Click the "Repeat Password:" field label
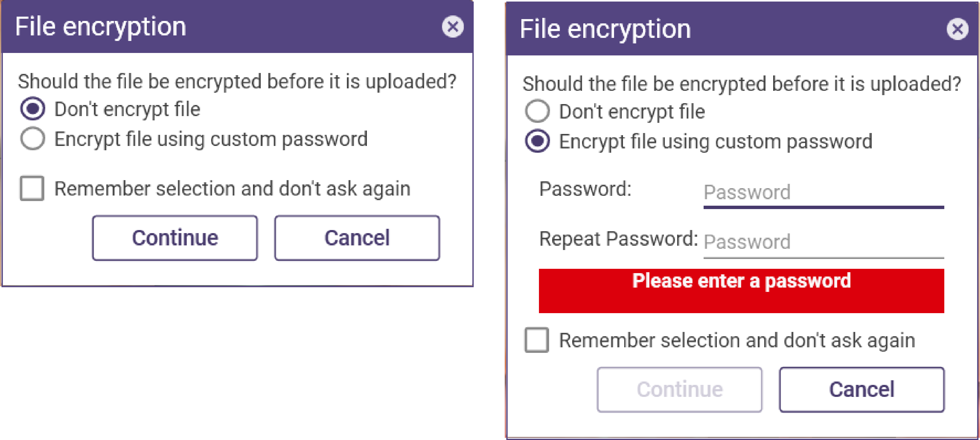The width and height of the screenshot is (980, 440). point(619,239)
